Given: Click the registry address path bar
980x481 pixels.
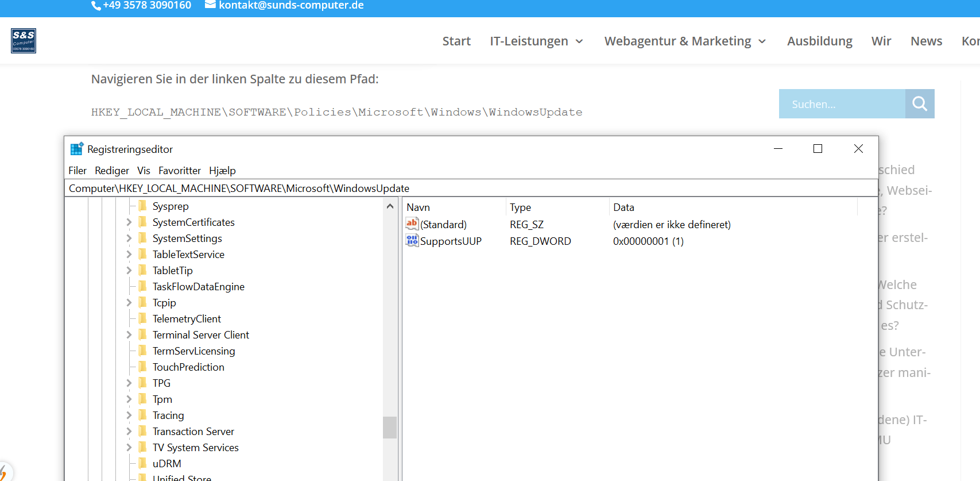Looking at the screenshot, I should (471, 188).
